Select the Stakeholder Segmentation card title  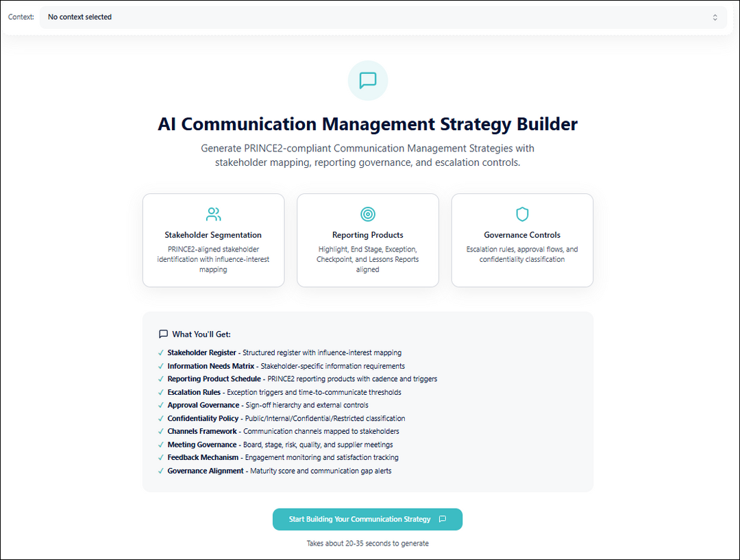213,235
